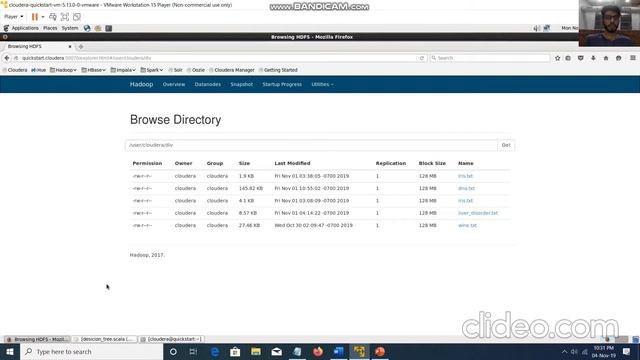This screenshot has height=360, width=640.
Task: Click the network connection icon in GNOME panel
Action: click(x=547, y=28)
